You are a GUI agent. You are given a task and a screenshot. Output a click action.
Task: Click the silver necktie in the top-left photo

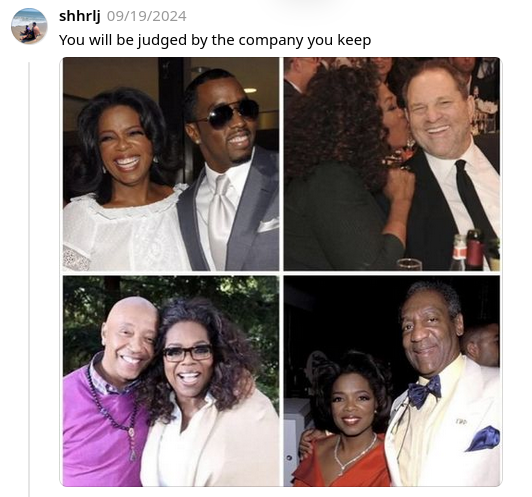pyautogui.click(x=221, y=217)
